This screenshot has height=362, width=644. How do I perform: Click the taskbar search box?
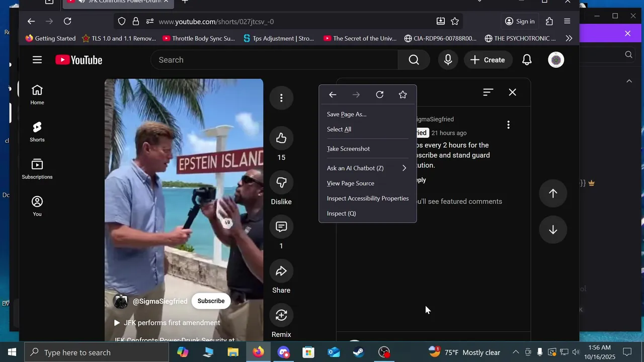[x=96, y=352]
